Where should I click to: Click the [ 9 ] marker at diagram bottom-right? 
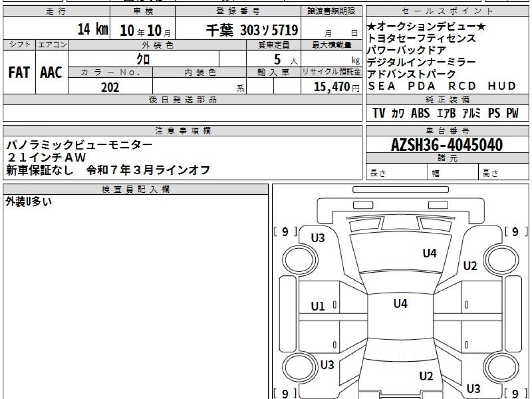point(516,393)
